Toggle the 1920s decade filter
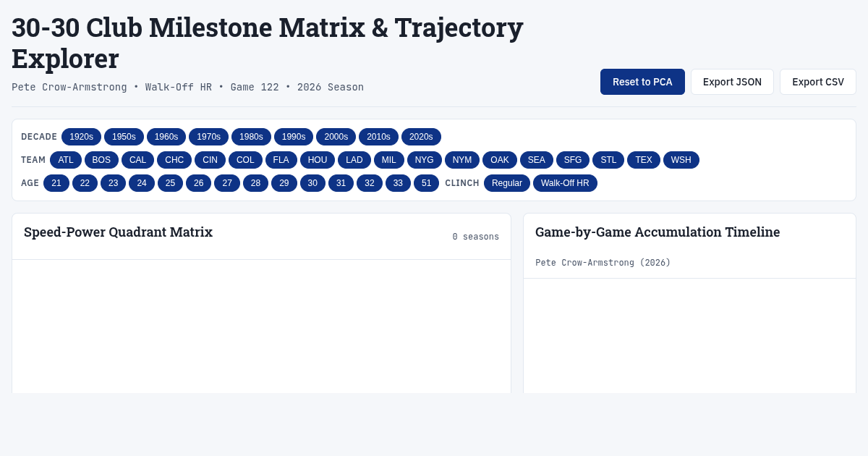The height and width of the screenshot is (456, 868). coord(81,137)
